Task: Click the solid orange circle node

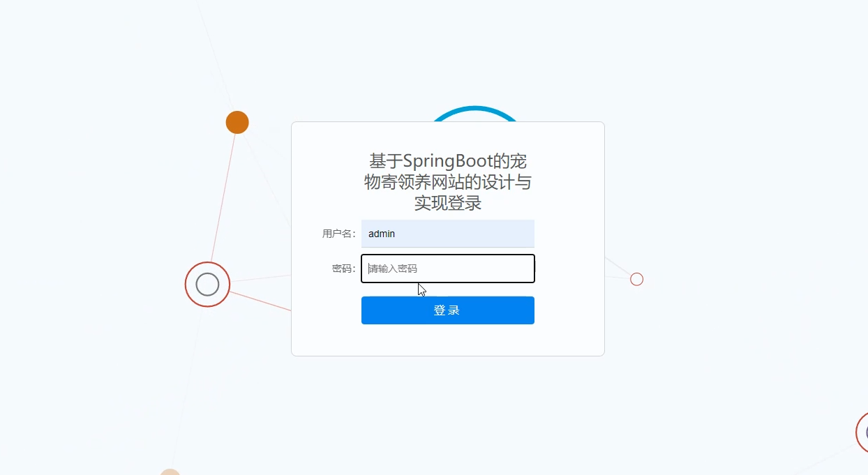Action: coord(237,122)
